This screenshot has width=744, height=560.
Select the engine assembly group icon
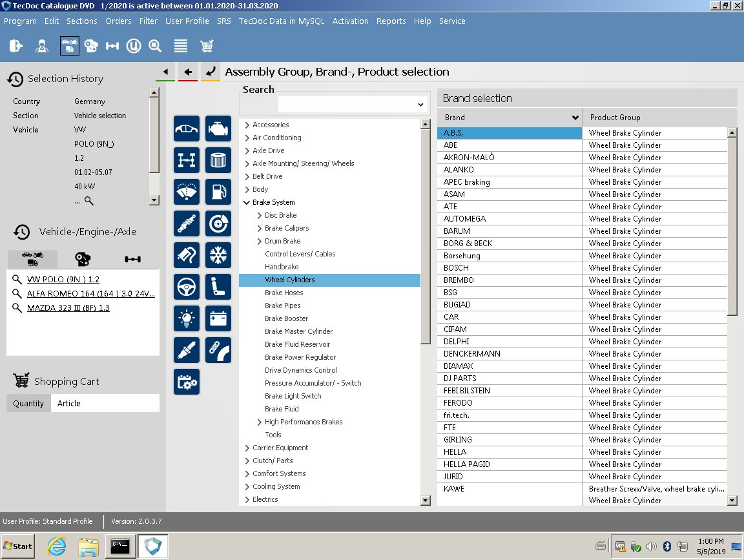(x=218, y=129)
